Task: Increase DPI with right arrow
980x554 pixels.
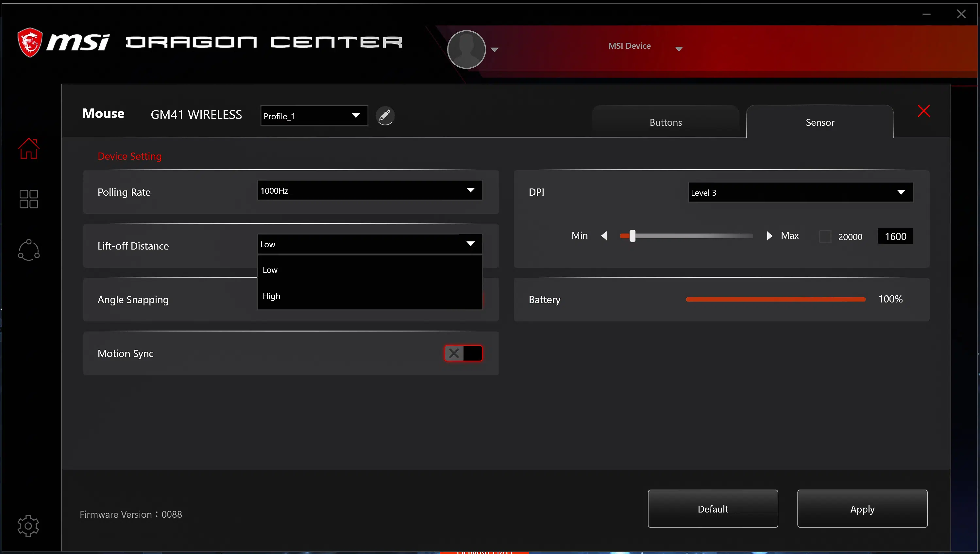Action: (769, 236)
